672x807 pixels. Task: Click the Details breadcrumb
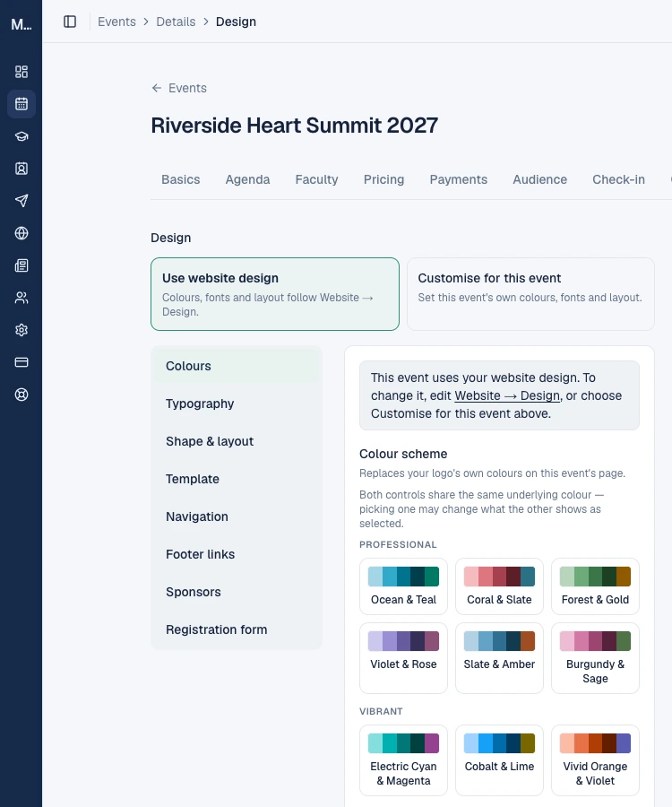coord(176,22)
